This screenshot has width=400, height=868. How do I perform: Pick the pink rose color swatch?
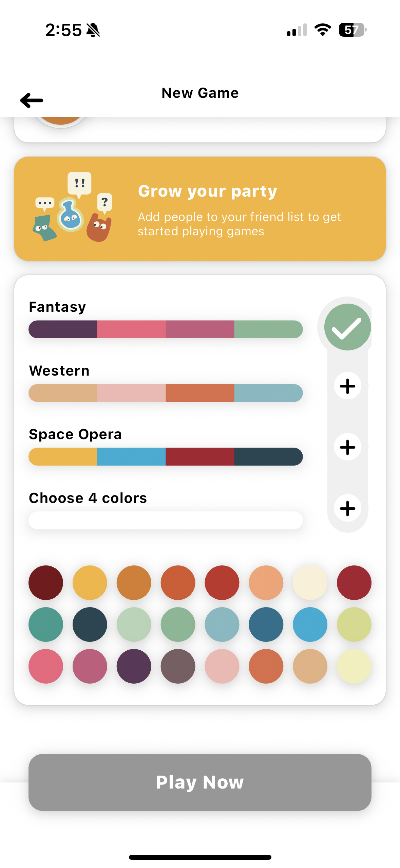tap(46, 666)
